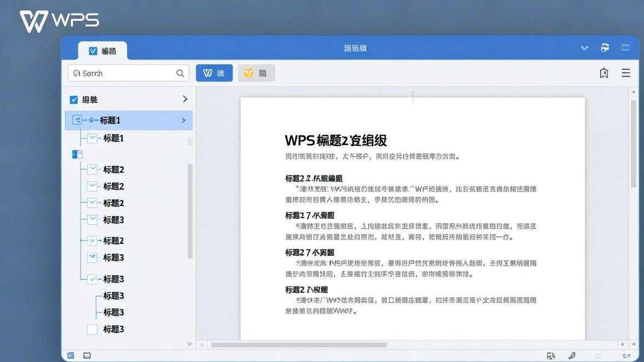Click the down arrow at sidebar bottom
This screenshot has height=362, width=644.
pyautogui.click(x=189, y=344)
